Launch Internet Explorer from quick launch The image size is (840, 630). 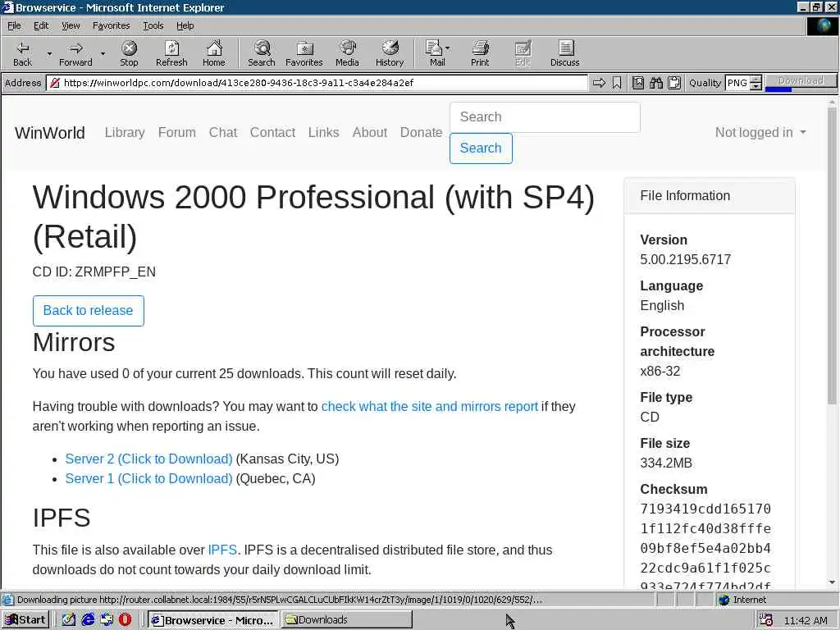(88, 620)
